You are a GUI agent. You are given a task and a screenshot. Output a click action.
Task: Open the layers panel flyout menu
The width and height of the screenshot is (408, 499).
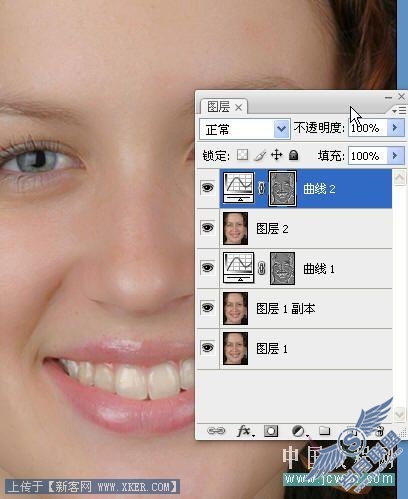[399, 110]
